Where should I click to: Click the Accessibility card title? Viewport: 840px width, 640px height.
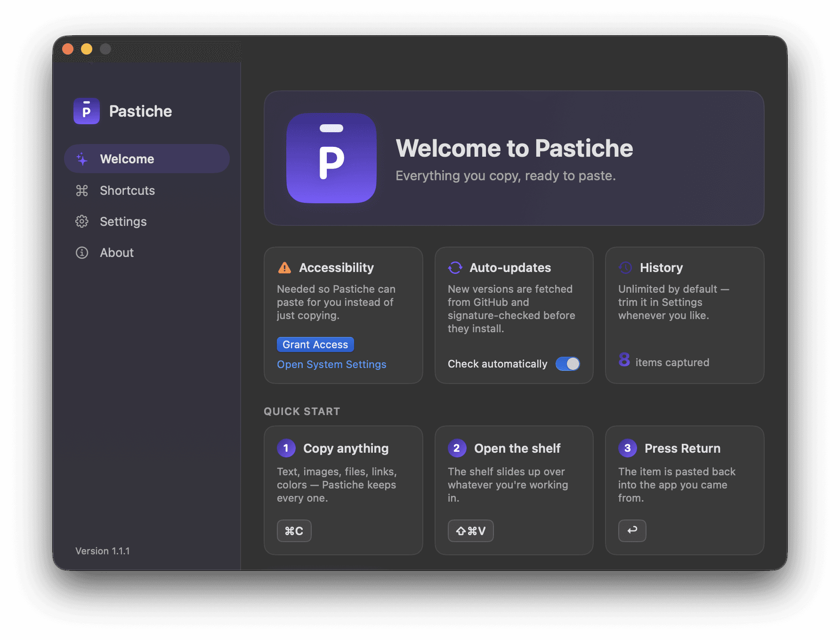[337, 268]
